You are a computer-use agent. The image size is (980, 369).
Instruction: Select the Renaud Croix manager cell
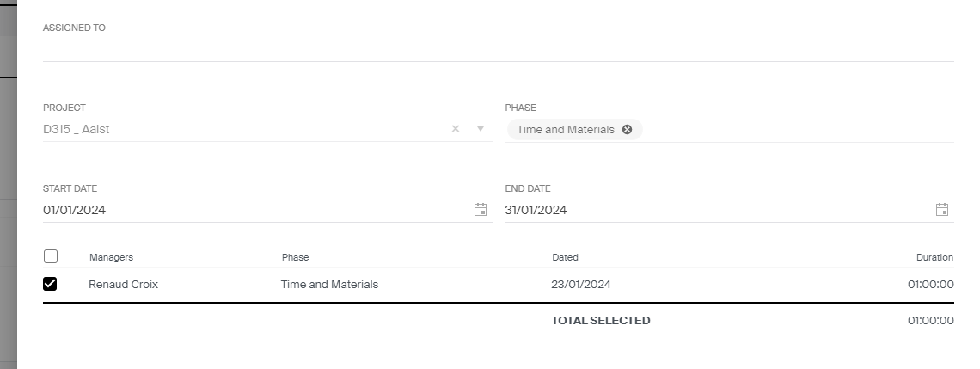(x=123, y=285)
